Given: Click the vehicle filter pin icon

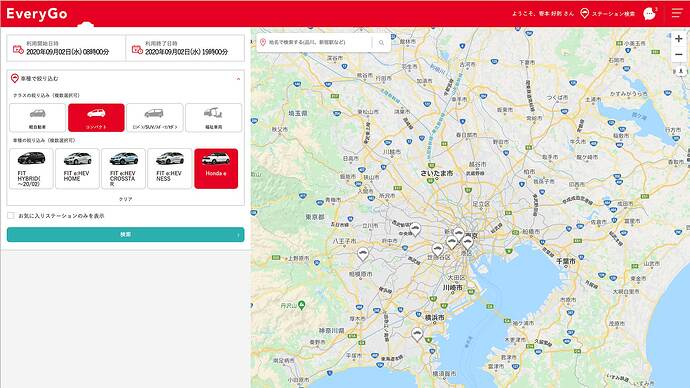Looking at the screenshot, I should point(15,78).
